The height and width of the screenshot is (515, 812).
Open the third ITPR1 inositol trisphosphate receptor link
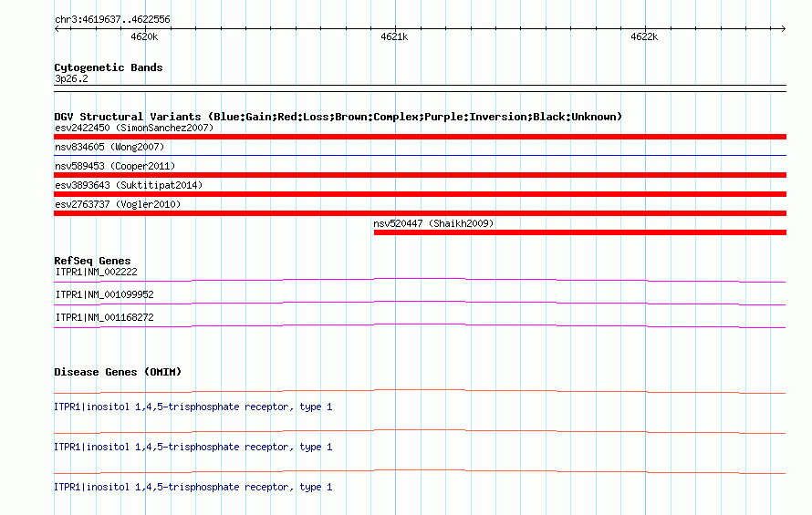pyautogui.click(x=193, y=487)
